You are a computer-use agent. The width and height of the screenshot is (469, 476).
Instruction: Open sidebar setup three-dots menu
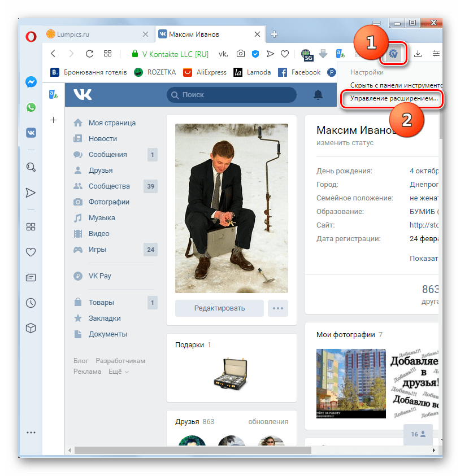pyautogui.click(x=31, y=433)
